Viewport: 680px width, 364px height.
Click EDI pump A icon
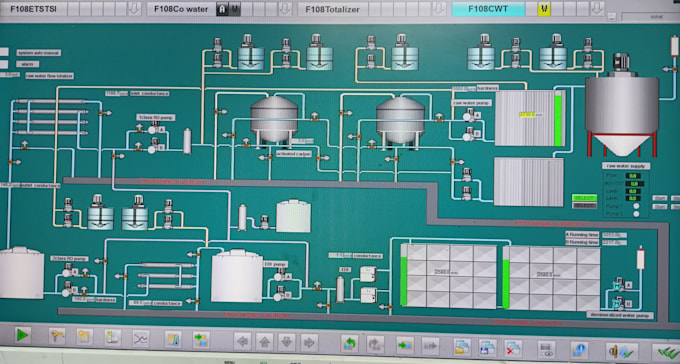coord(280,275)
